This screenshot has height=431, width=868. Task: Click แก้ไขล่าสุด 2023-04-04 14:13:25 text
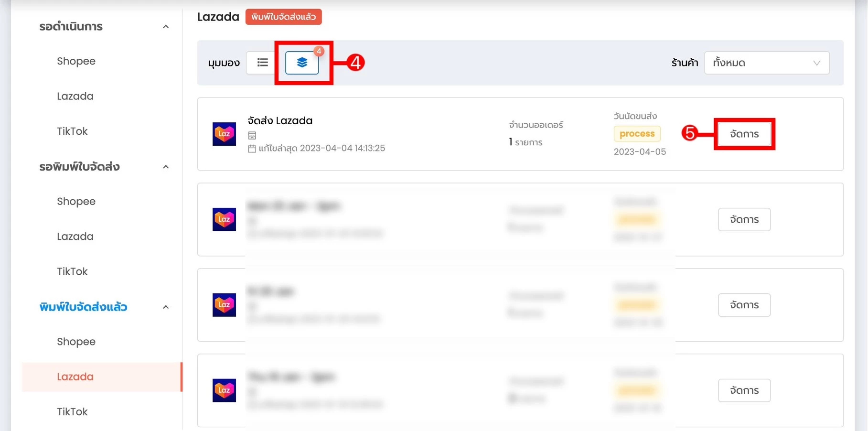click(x=321, y=149)
